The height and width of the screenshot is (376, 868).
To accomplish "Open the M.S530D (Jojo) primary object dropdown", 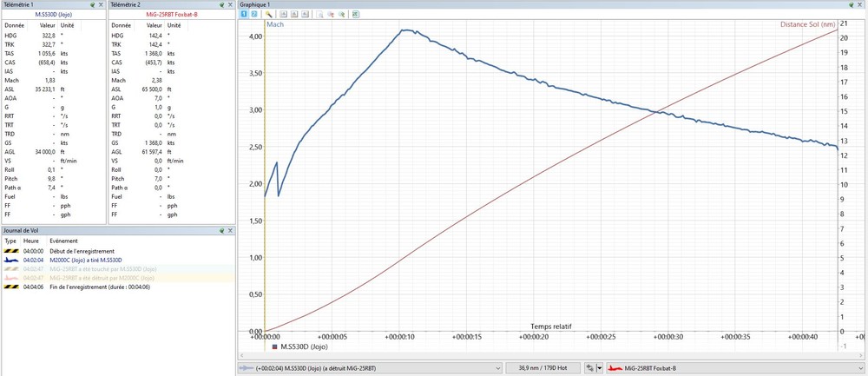I will click(370, 367).
